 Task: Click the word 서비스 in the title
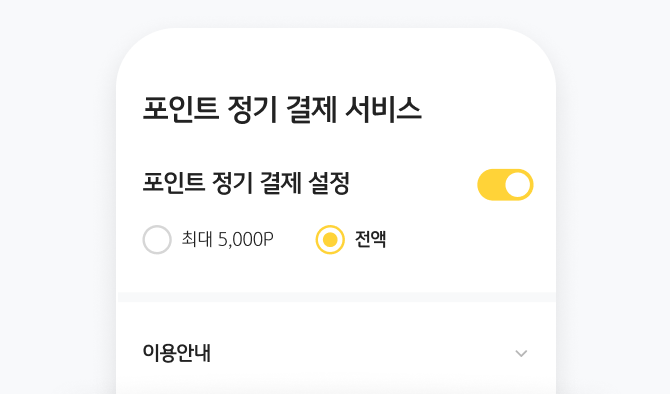pos(383,109)
